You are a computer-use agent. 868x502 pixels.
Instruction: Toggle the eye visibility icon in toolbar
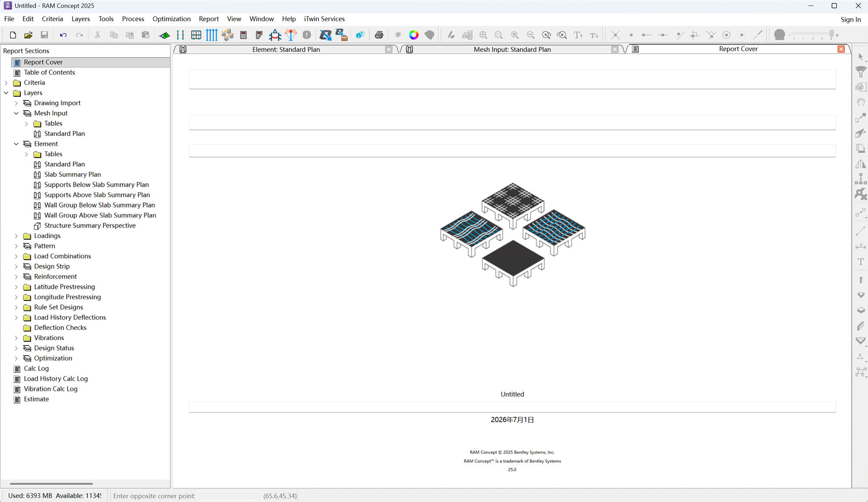coord(398,35)
